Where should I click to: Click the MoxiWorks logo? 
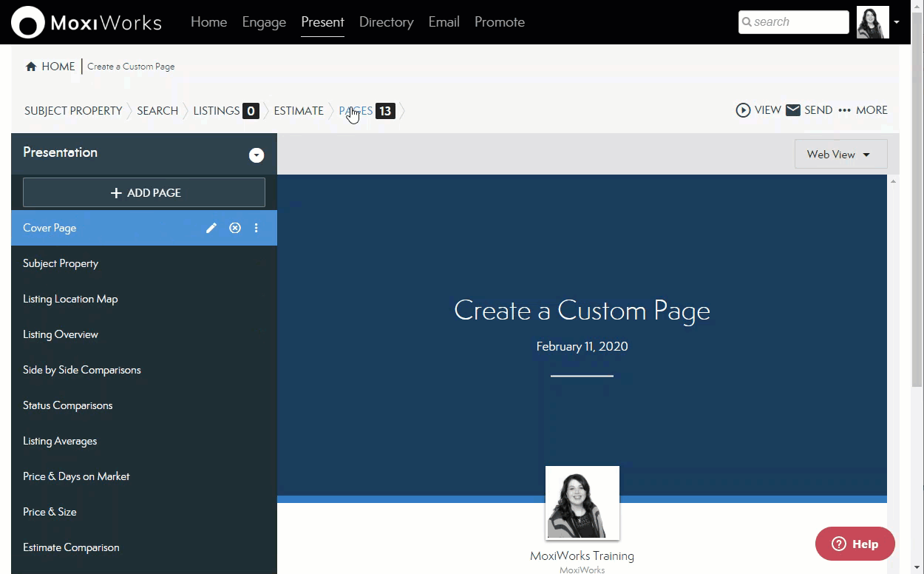[x=86, y=22]
